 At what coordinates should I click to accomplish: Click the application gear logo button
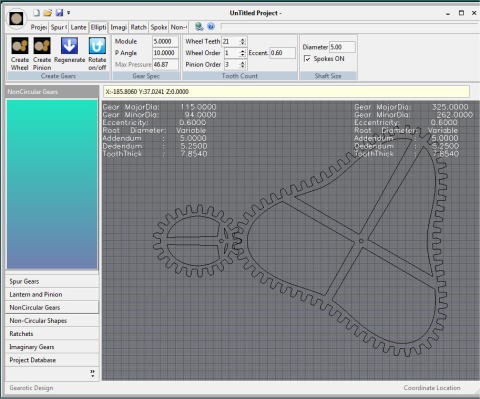(16, 19)
